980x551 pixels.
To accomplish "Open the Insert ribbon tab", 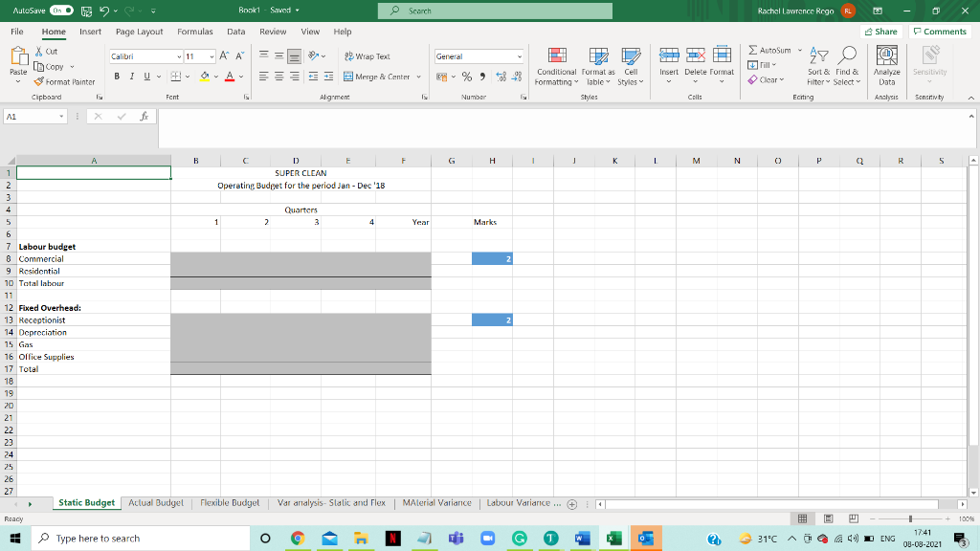I will coord(90,32).
